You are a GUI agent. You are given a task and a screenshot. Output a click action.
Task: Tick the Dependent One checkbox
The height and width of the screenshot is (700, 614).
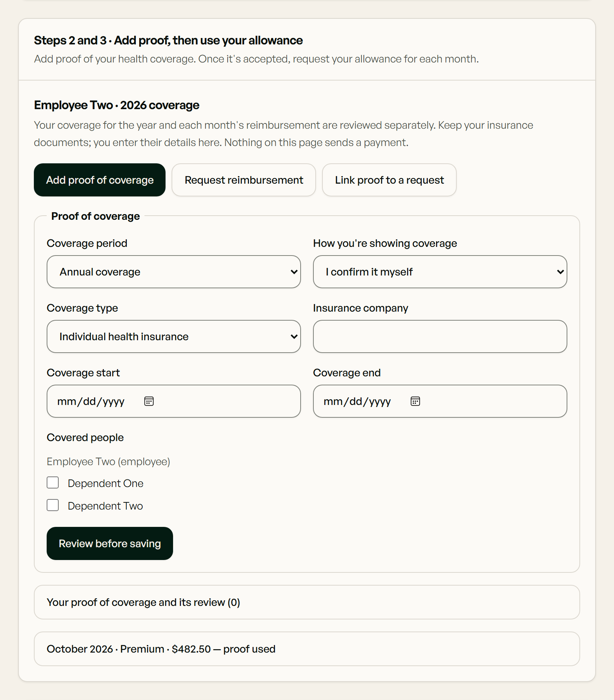coord(53,482)
